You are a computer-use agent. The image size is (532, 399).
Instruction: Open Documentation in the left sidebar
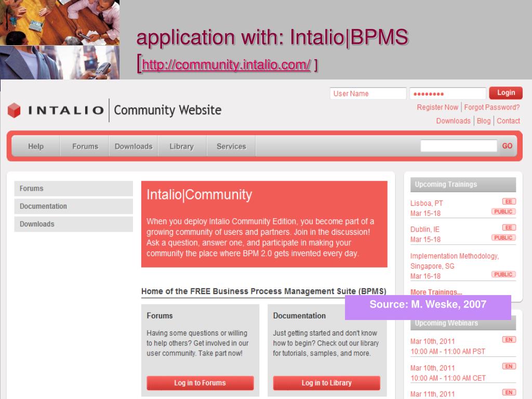[x=74, y=206]
